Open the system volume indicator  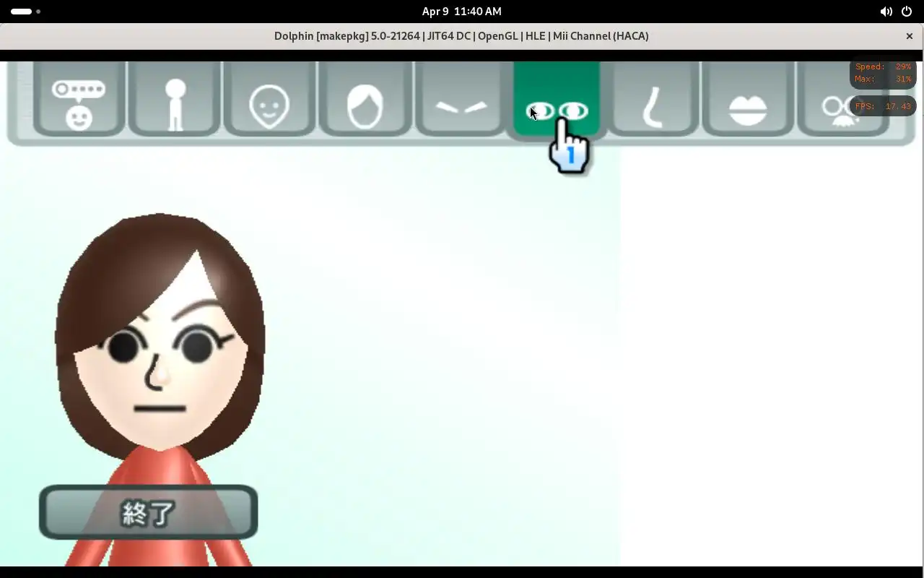pos(886,12)
